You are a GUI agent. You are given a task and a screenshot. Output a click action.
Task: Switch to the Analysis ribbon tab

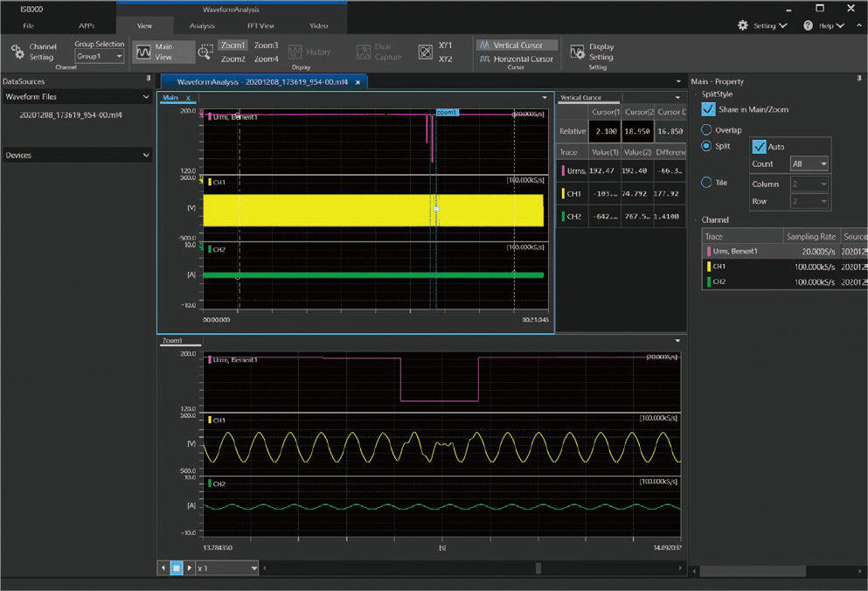pyautogui.click(x=203, y=25)
